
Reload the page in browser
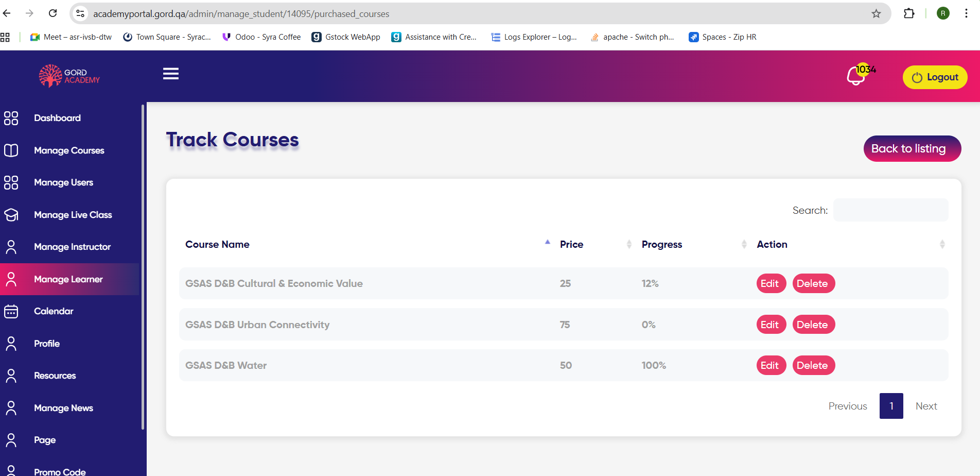pyautogui.click(x=52, y=13)
